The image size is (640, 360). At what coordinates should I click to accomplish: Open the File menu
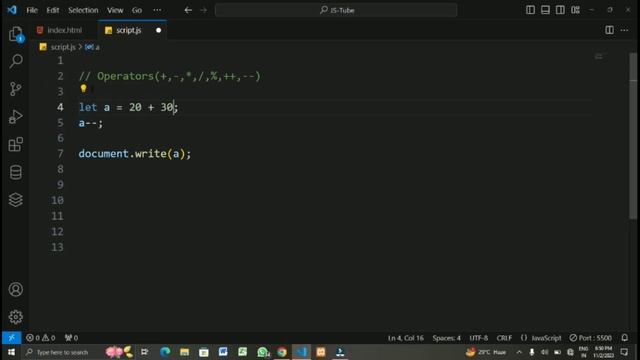(x=32, y=10)
